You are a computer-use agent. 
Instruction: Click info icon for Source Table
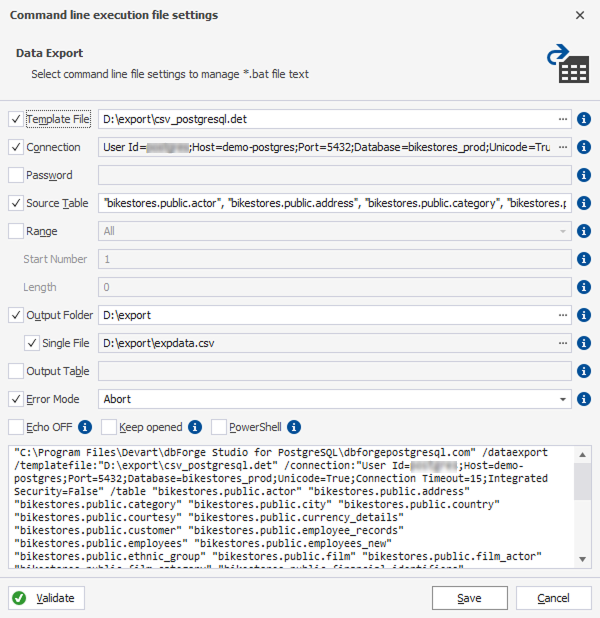tap(583, 203)
